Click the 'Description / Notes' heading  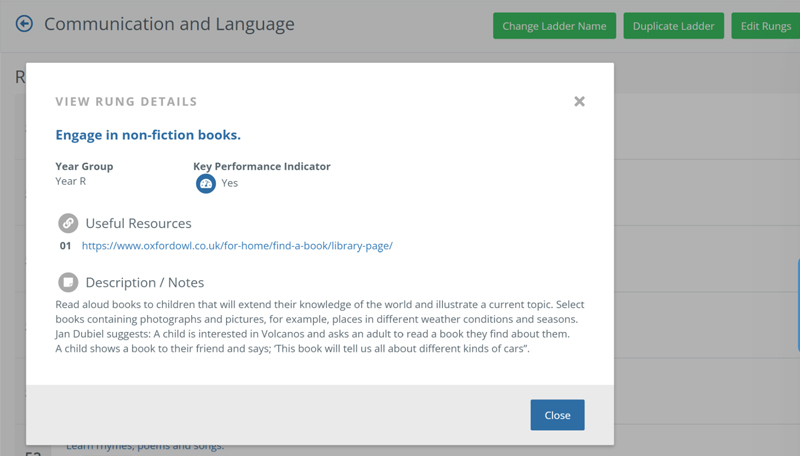[144, 283]
